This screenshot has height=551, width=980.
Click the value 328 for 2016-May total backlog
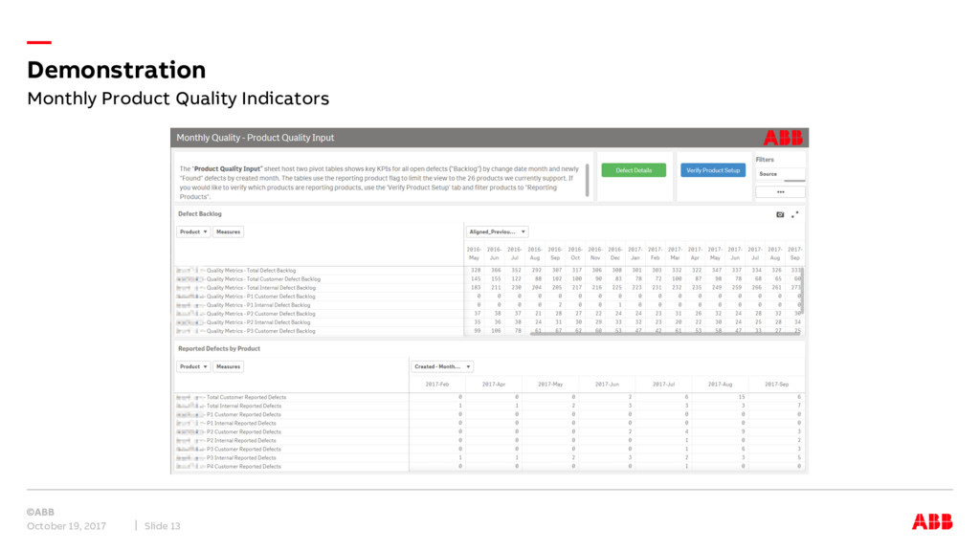pyautogui.click(x=476, y=271)
